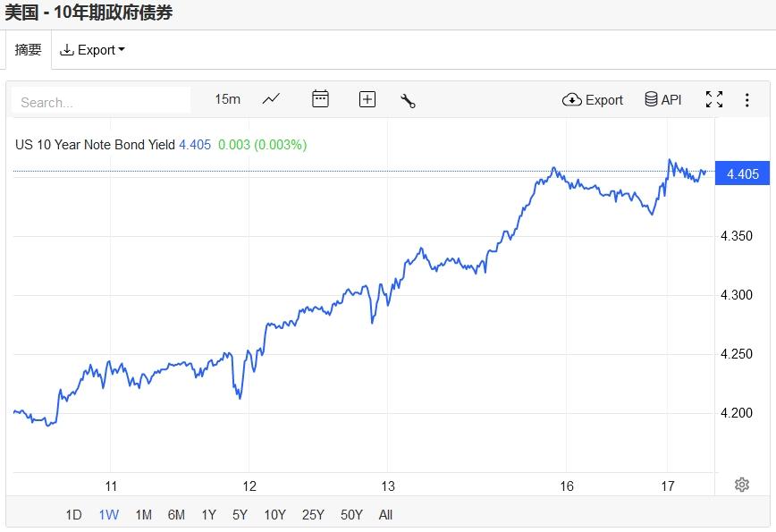Image resolution: width=776 pixels, height=532 pixels.
Task: Select the 1W time range
Action: (x=109, y=515)
